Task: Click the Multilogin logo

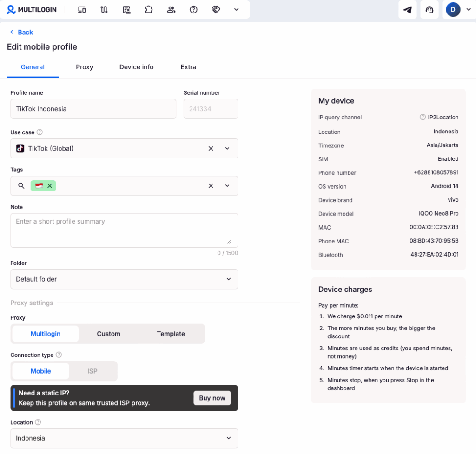Action: (32, 10)
